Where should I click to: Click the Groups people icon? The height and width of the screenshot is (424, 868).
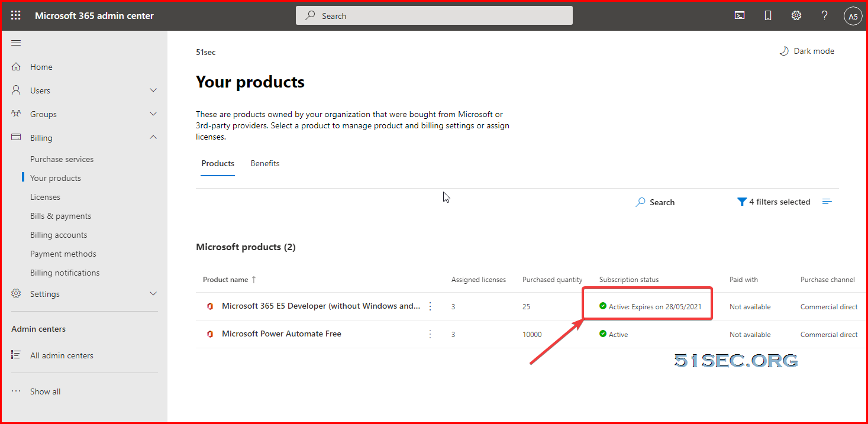click(16, 114)
